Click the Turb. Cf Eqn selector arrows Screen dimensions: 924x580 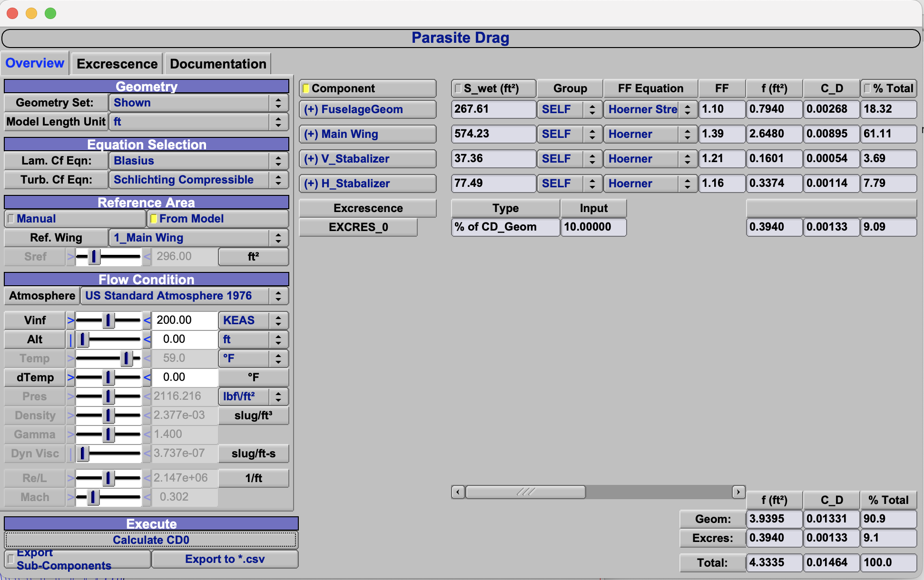pyautogui.click(x=278, y=180)
